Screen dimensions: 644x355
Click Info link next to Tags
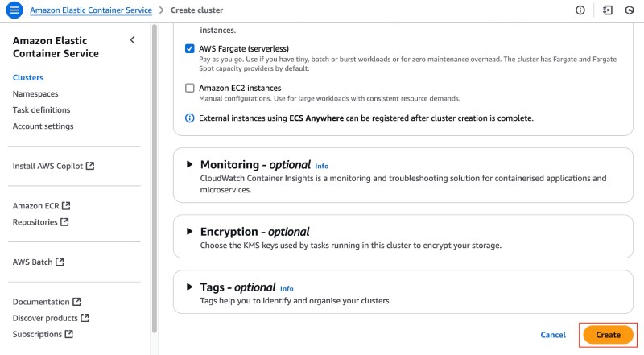287,289
